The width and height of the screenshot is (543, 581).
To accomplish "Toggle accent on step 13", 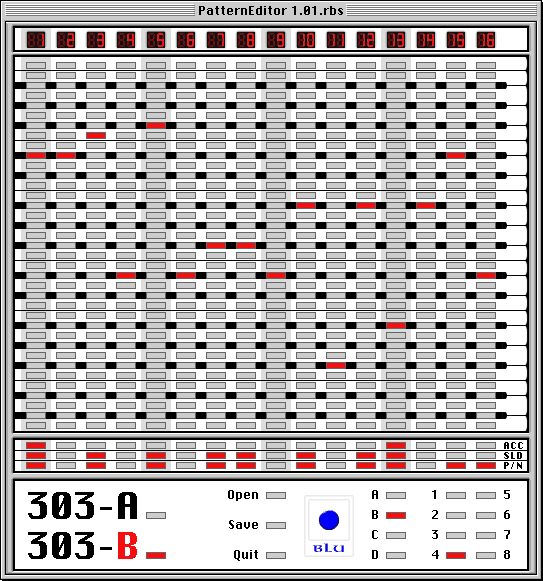I will coord(396,445).
